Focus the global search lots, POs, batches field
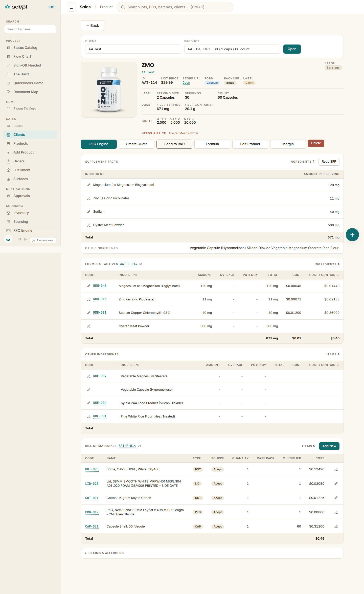This screenshot has height=594, width=364. [175, 7]
